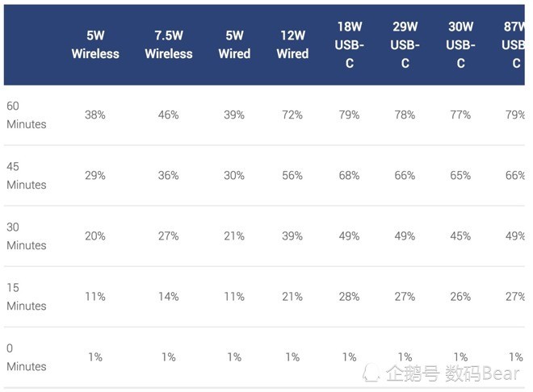The image size is (533, 392).
Task: Click the 68% value under 18W USB-C
Action: [349, 176]
